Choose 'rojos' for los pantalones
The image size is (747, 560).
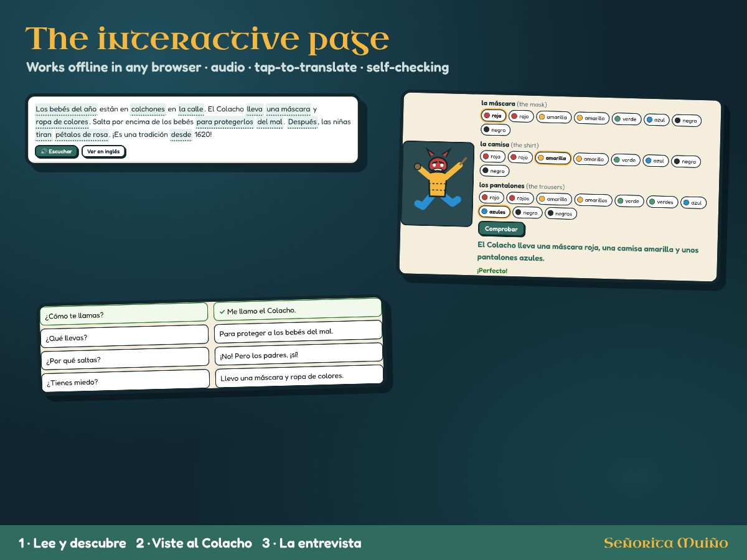pos(520,198)
